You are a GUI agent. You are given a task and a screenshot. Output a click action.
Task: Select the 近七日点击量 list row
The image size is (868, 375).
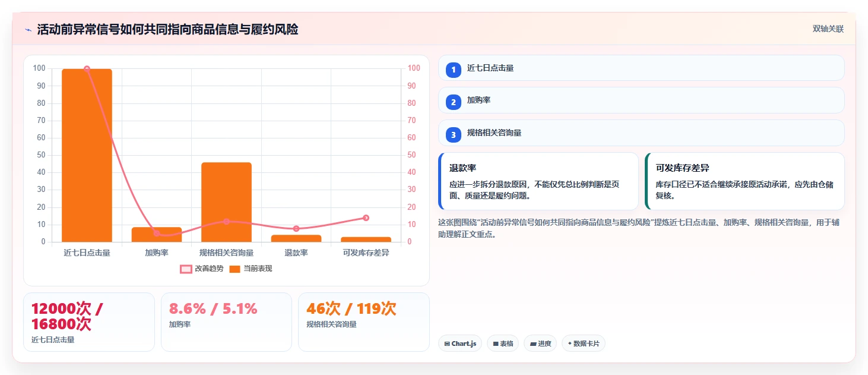point(641,68)
